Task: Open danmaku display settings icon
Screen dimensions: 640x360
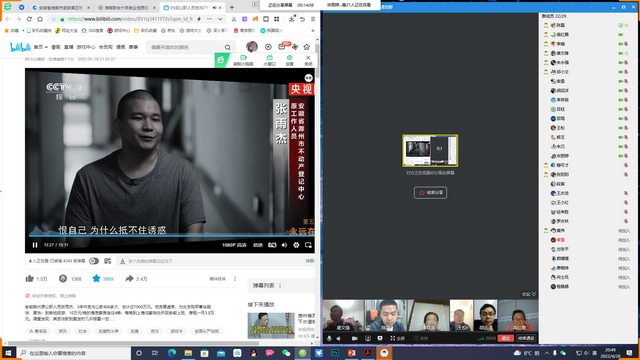Action: (108, 261)
